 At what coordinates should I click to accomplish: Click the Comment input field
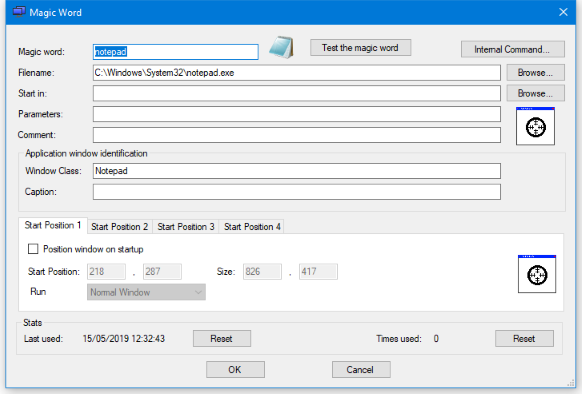pyautogui.click(x=297, y=135)
